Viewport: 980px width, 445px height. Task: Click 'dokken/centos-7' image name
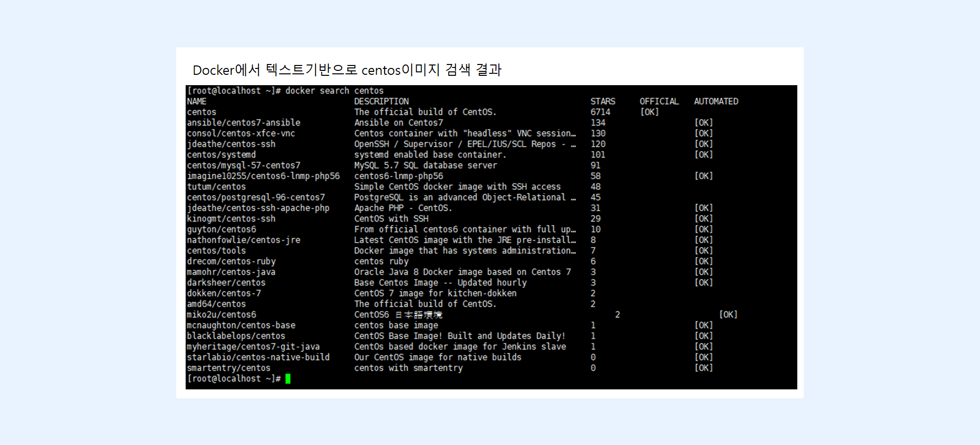[x=224, y=293]
